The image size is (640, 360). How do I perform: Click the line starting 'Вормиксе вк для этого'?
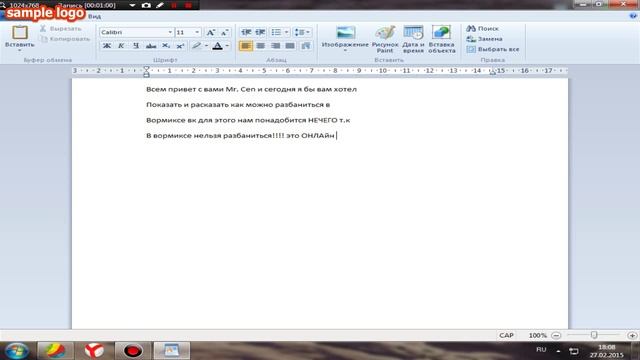pos(248,120)
